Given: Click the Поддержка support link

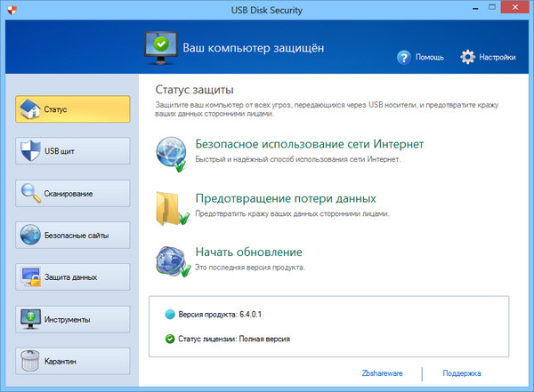Looking at the screenshot, I should click(462, 374).
